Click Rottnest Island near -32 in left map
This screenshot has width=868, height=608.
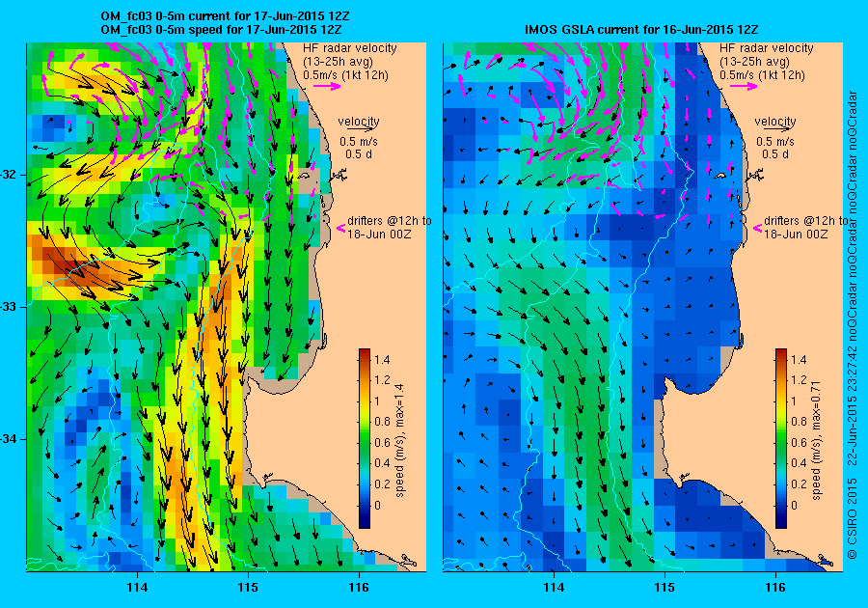coord(305,175)
